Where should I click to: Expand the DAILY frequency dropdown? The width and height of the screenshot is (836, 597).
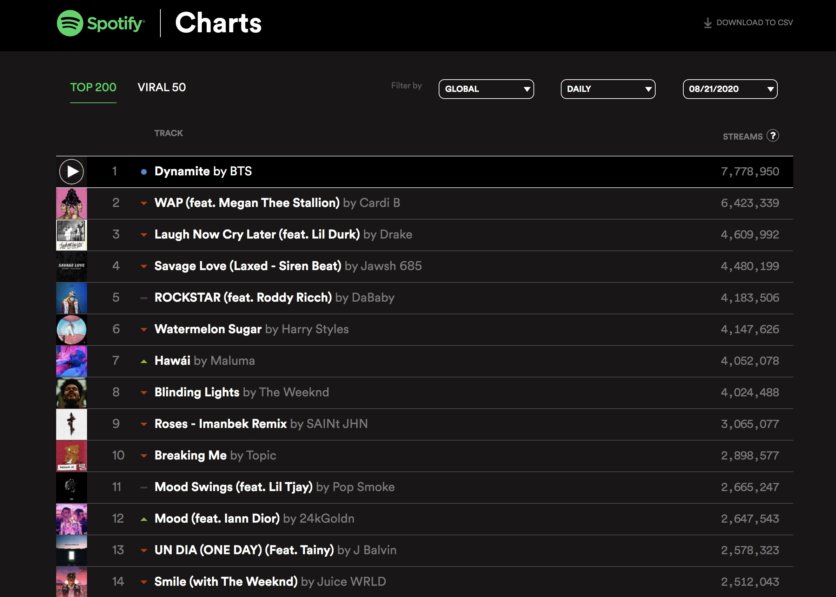click(608, 89)
